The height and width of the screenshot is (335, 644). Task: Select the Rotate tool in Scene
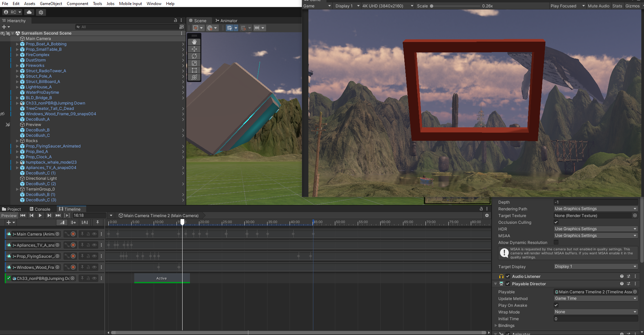click(x=194, y=56)
